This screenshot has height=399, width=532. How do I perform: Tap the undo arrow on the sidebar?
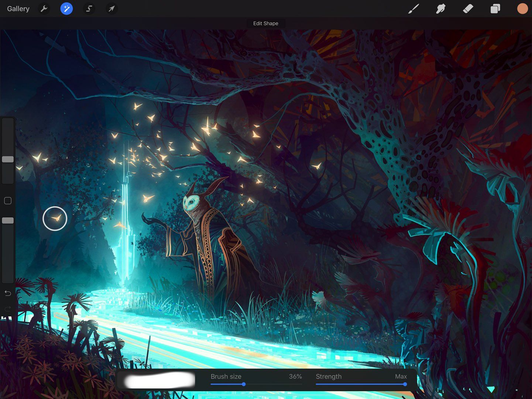click(7, 293)
